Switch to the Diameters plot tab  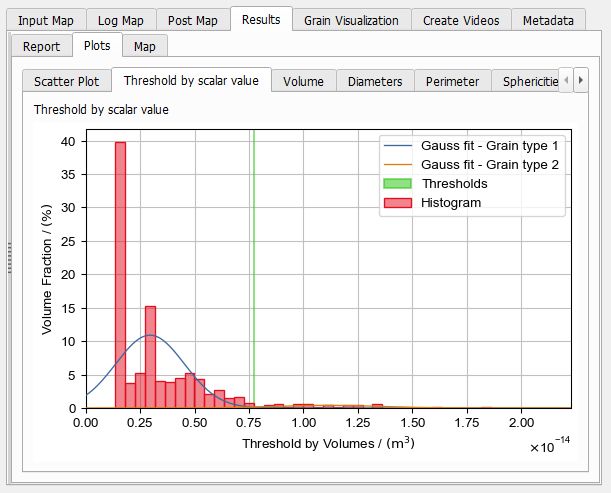point(375,81)
